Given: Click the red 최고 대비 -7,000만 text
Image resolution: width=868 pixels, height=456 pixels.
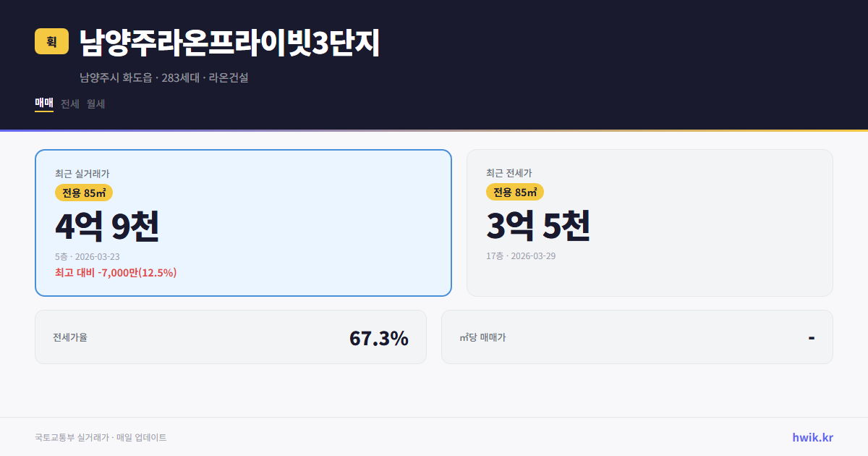Looking at the screenshot, I should (116, 273).
